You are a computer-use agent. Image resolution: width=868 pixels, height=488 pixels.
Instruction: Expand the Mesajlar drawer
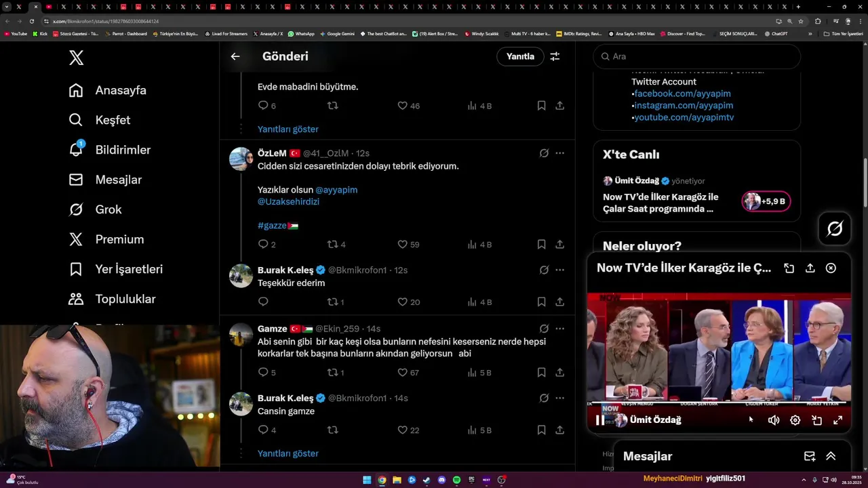[x=831, y=456]
